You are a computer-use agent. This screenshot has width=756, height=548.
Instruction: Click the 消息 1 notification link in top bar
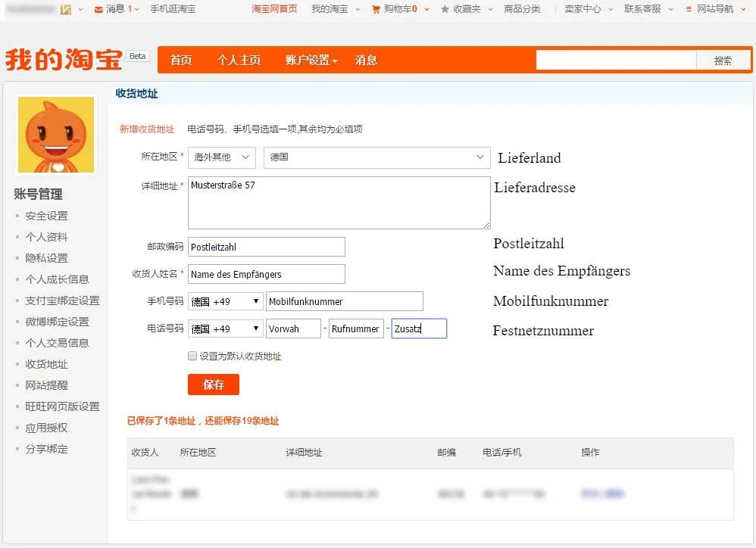coord(119,9)
